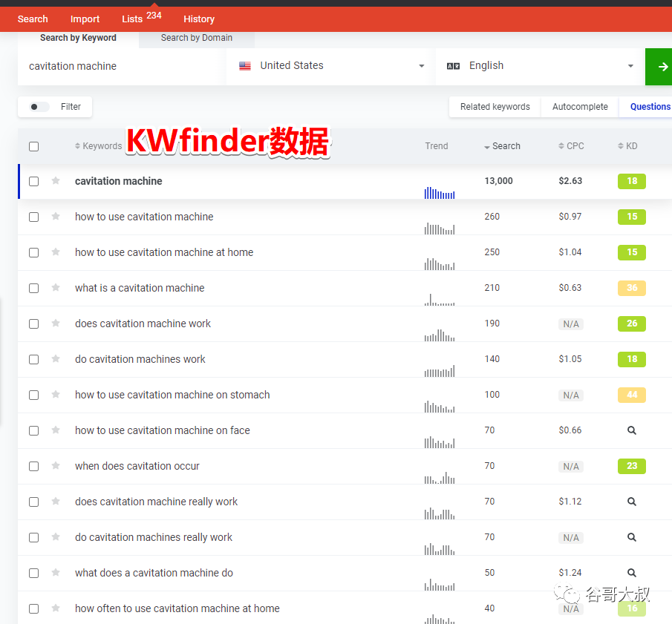Star 'how often to use cavitation machine at home'

pyautogui.click(x=56, y=607)
